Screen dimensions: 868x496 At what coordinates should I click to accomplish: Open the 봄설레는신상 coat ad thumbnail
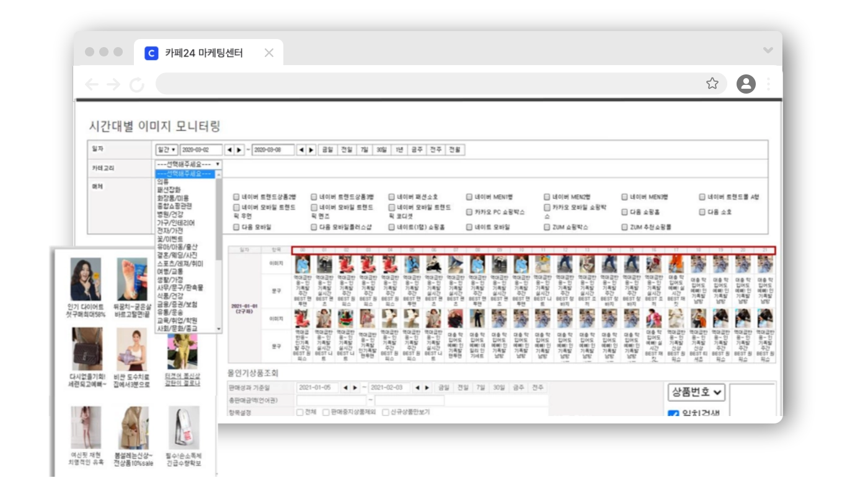[133, 428]
